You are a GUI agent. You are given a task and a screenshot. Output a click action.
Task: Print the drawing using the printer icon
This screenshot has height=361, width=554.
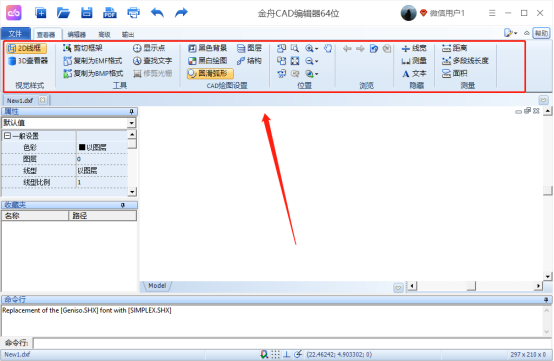point(133,13)
